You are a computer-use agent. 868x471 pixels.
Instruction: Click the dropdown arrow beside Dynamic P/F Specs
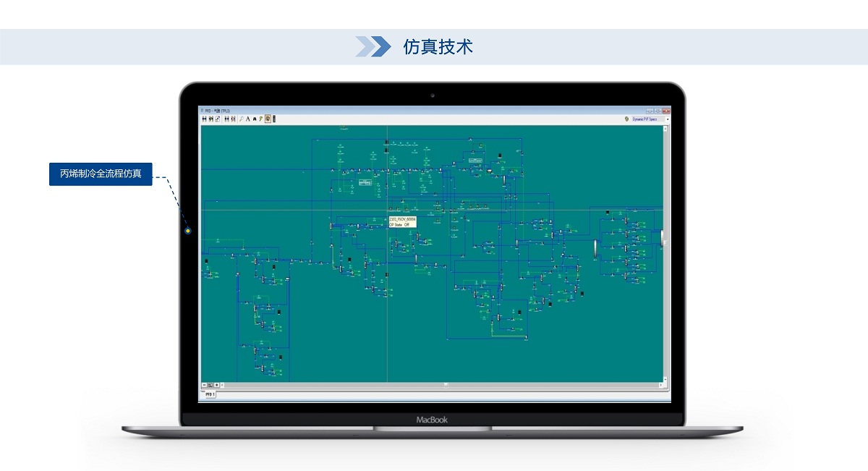point(667,119)
